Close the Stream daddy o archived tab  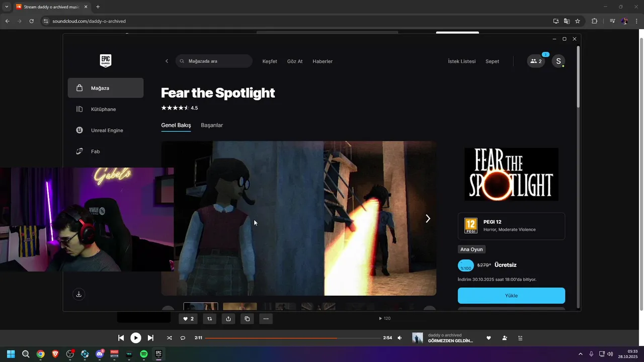click(86, 7)
